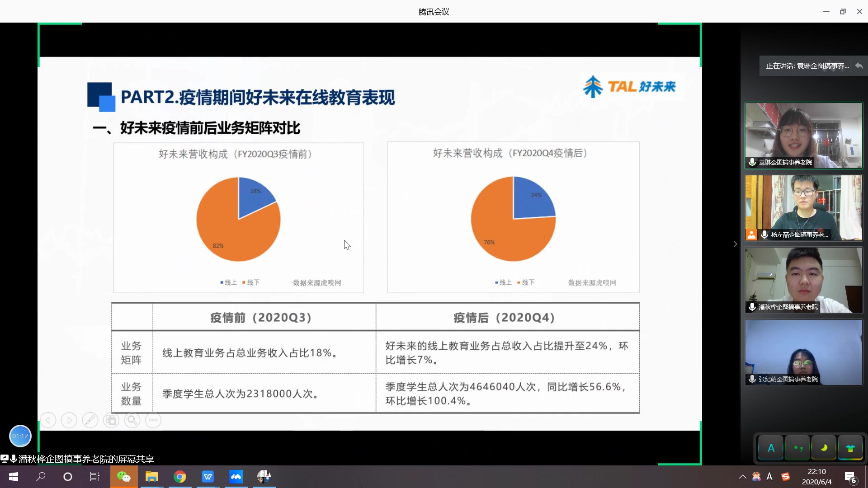Toggle the moon night-mode key in Sogou bar
This screenshot has height=488, width=868.
824,448
